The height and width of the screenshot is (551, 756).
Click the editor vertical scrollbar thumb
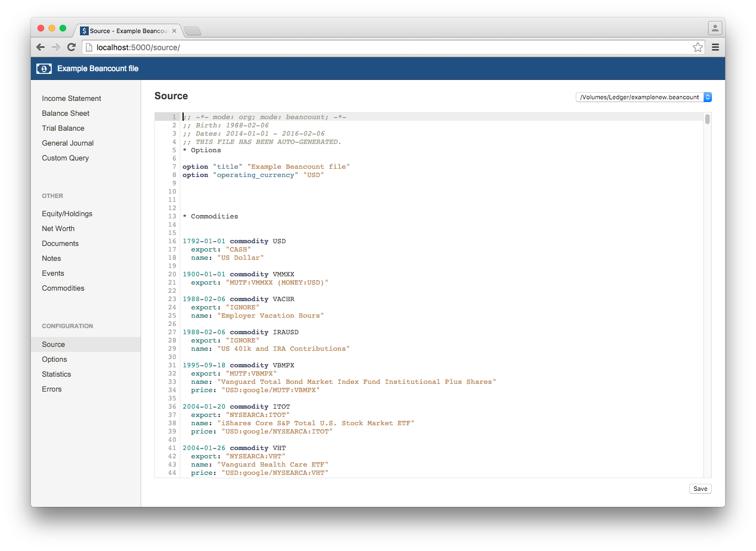pyautogui.click(x=707, y=119)
